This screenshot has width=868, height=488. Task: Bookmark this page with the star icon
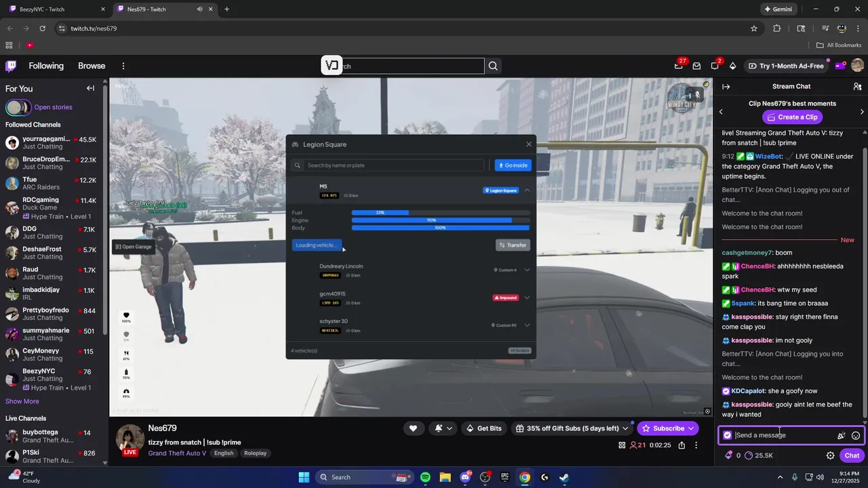[x=754, y=28]
